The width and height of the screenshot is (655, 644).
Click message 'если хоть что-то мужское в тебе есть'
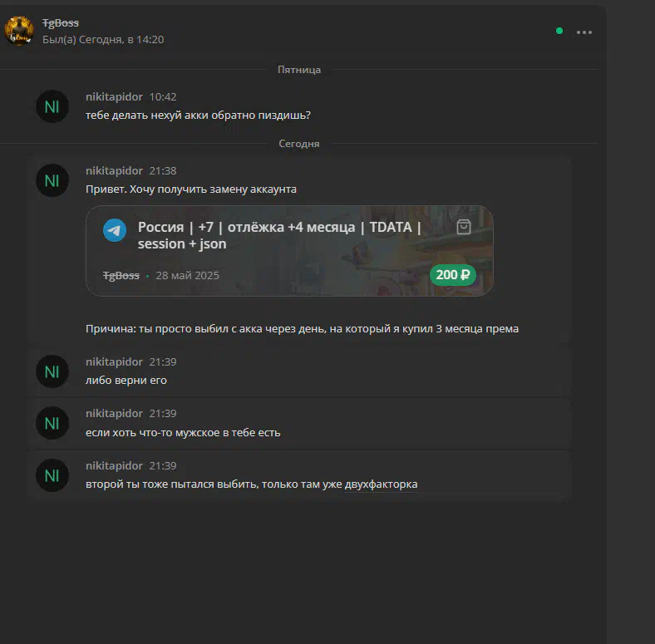pos(183,433)
